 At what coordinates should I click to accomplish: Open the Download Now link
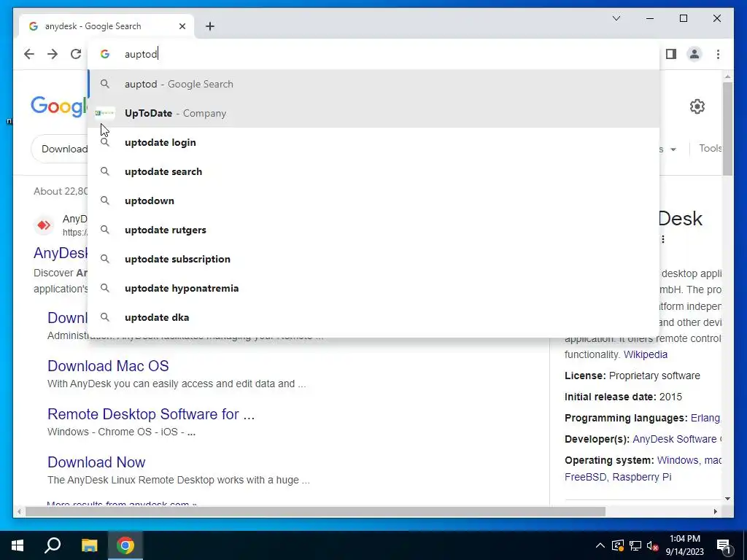coord(96,462)
